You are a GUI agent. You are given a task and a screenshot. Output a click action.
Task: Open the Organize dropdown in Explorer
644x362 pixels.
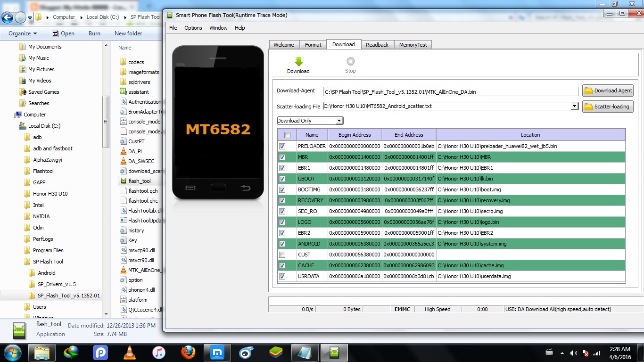click(23, 33)
